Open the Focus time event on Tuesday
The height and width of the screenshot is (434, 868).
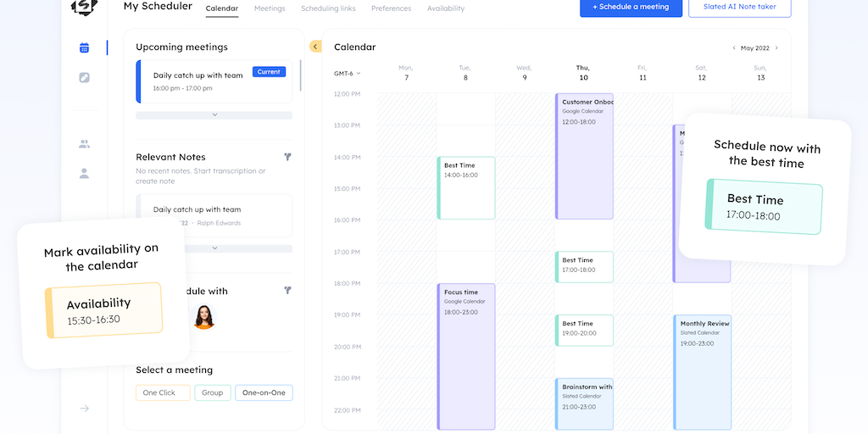[x=465, y=356]
